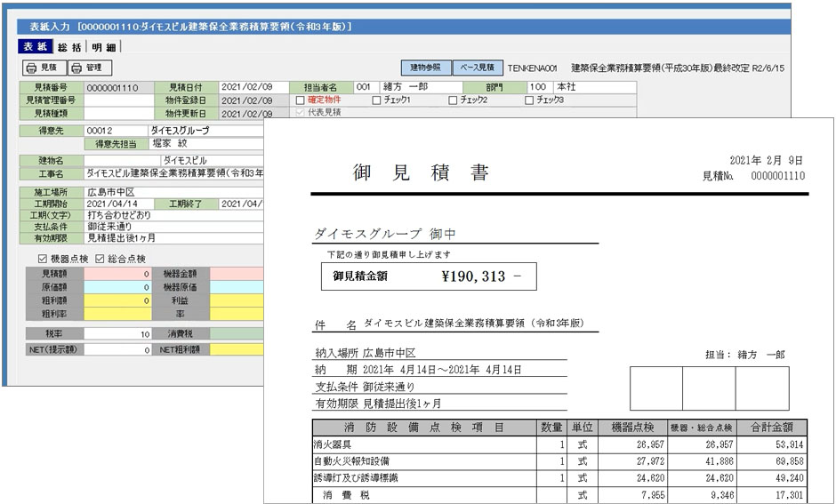The width and height of the screenshot is (836, 504).
Task: Toggle the チェック3 checkbox
Action: [x=529, y=100]
